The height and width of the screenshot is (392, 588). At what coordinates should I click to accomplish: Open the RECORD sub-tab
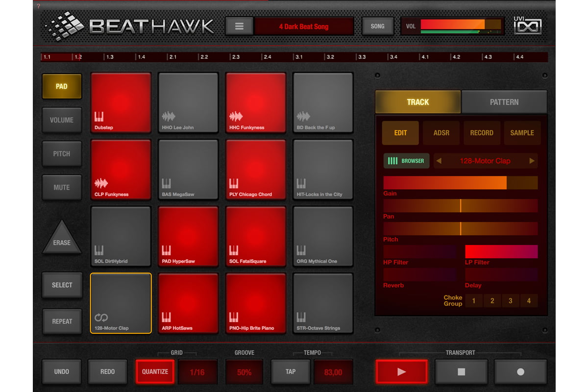482,133
